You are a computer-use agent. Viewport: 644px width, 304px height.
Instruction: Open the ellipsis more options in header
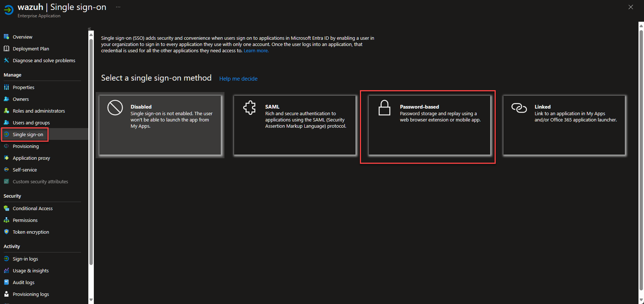118,7
